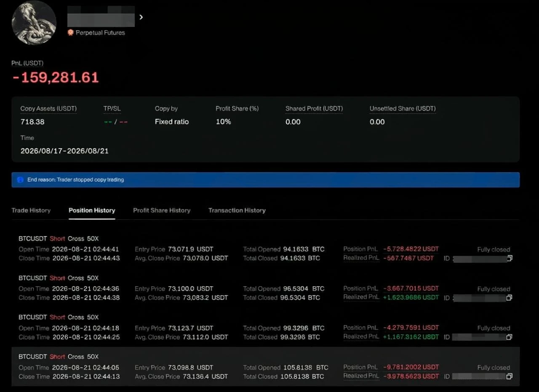Open the Profit Share History tab

(x=162, y=210)
